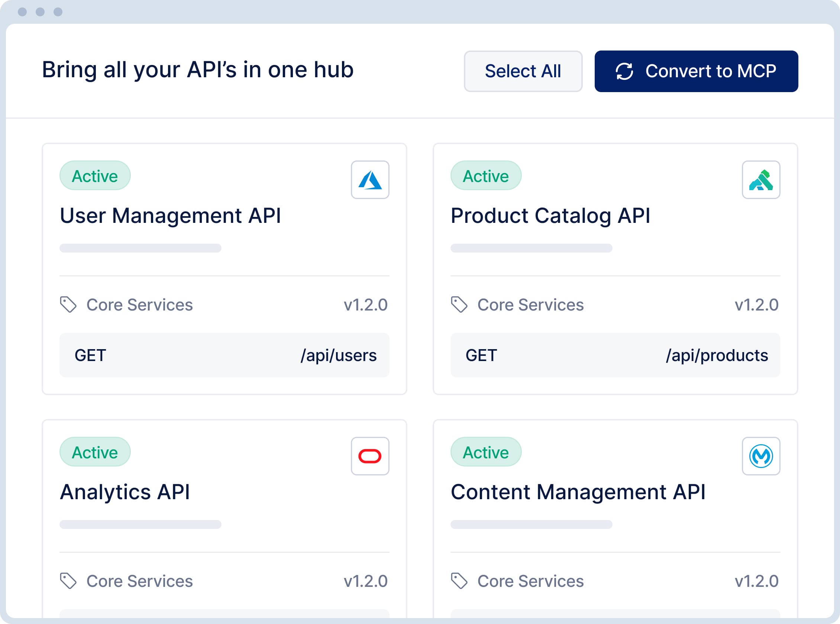The height and width of the screenshot is (624, 840).
Task: Click Active badge on User Management API
Action: click(95, 176)
